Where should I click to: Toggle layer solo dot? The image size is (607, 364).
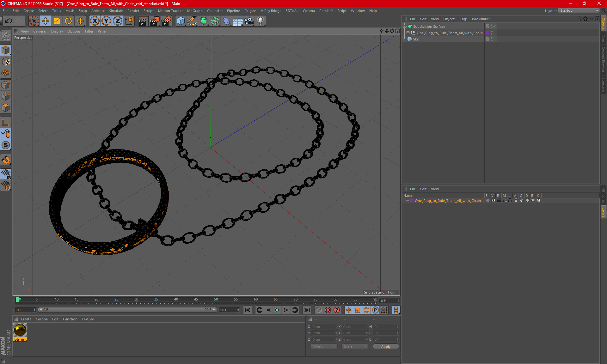[488, 200]
